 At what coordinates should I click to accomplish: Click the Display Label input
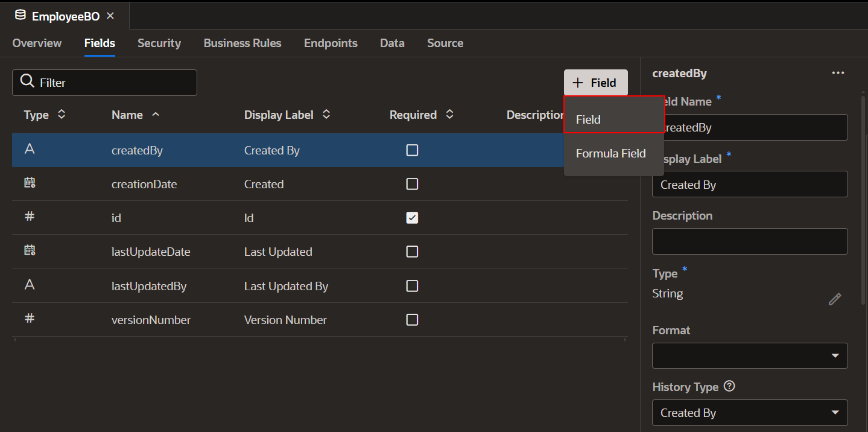click(x=750, y=184)
